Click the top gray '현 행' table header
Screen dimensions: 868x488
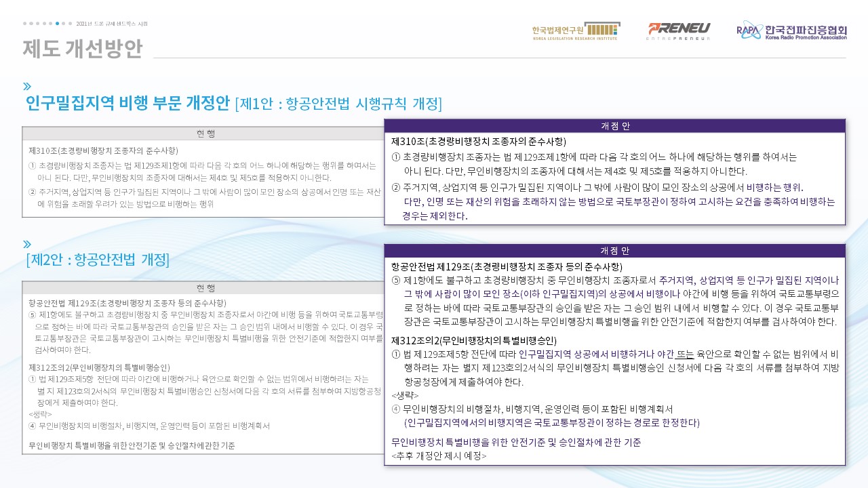[203, 133]
